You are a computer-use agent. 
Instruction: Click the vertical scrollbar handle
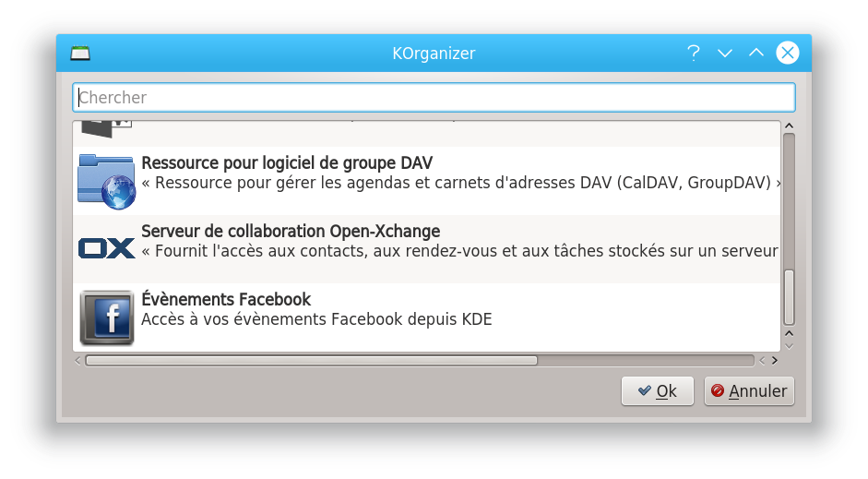point(790,297)
